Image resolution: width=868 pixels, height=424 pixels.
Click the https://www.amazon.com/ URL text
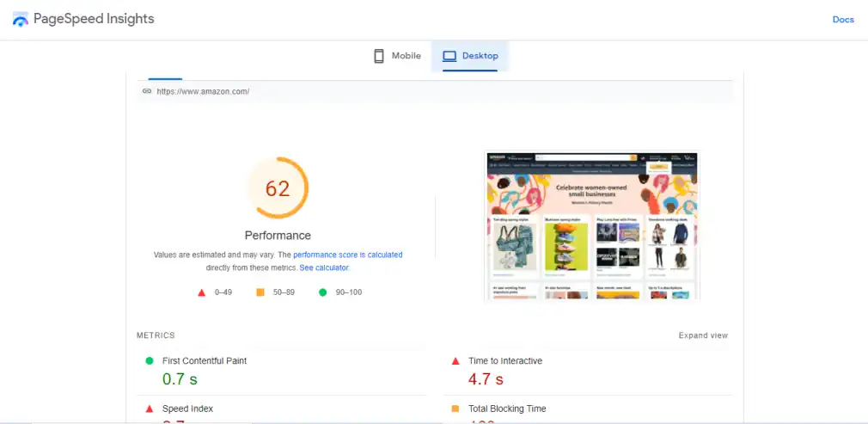[203, 91]
